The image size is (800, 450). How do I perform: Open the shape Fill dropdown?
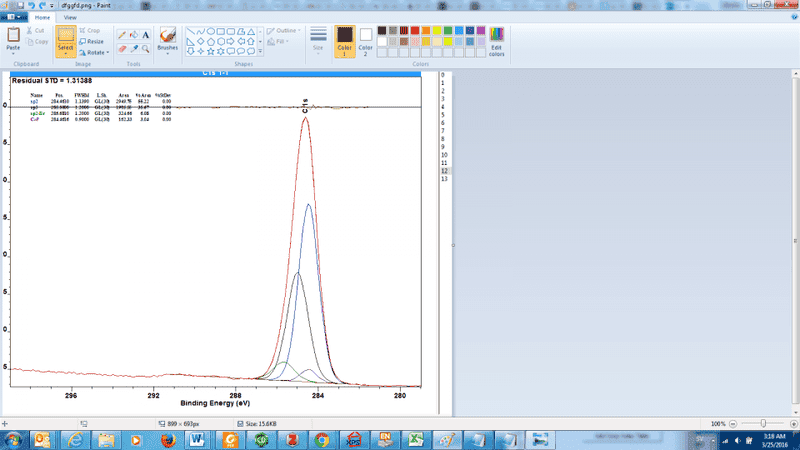tap(279, 42)
